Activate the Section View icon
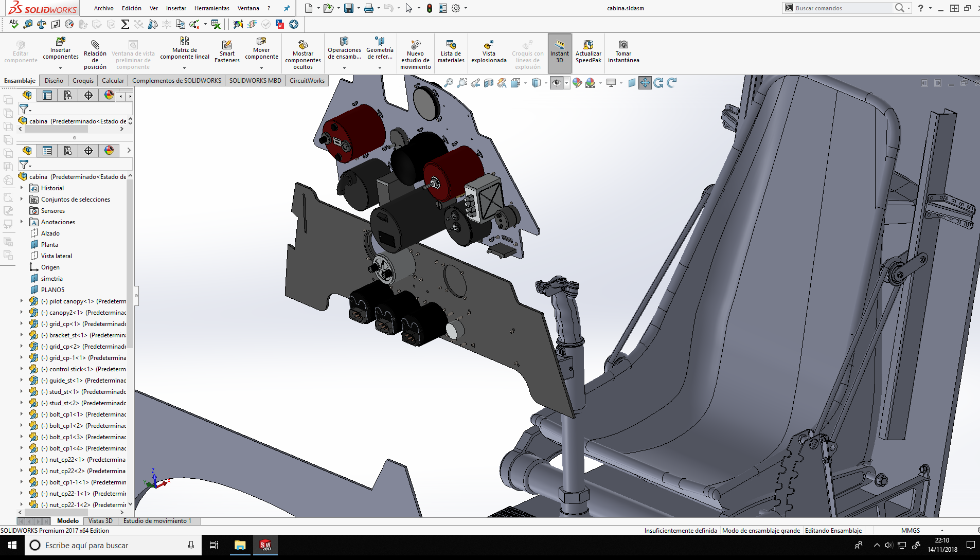 click(x=489, y=83)
